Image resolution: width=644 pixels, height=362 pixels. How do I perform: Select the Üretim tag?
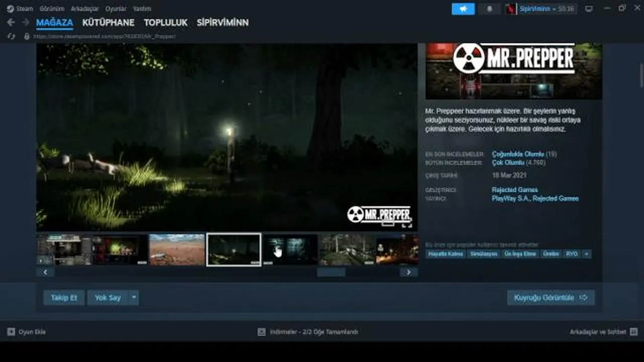551,254
